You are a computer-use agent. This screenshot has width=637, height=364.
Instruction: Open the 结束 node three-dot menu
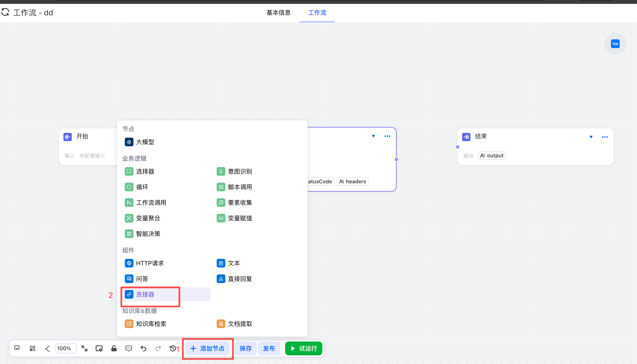pyautogui.click(x=605, y=137)
